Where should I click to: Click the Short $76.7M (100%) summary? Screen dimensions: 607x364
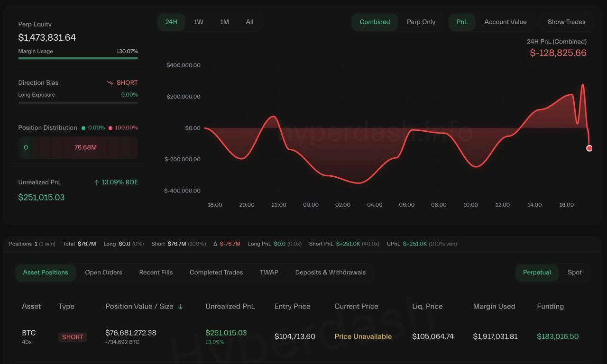[179, 244]
